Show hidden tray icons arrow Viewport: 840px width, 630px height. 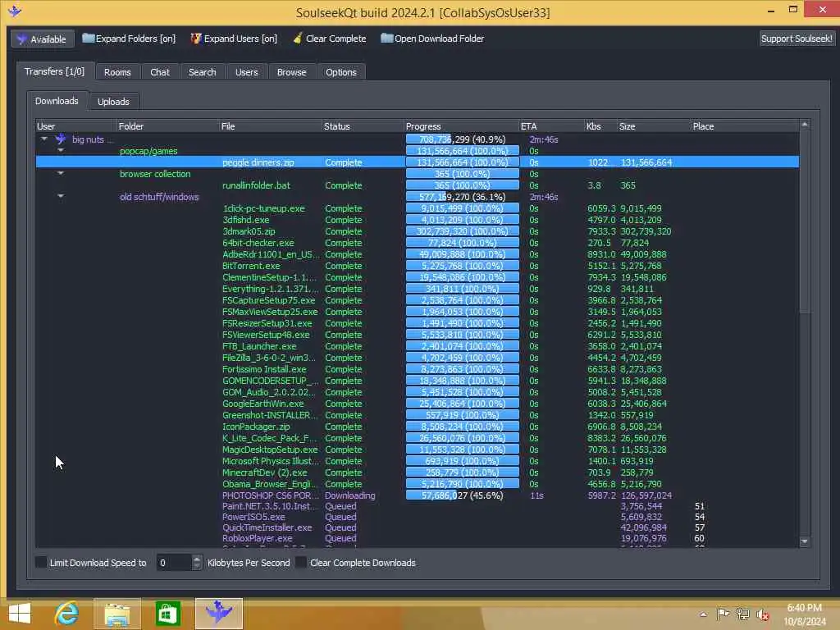(703, 614)
